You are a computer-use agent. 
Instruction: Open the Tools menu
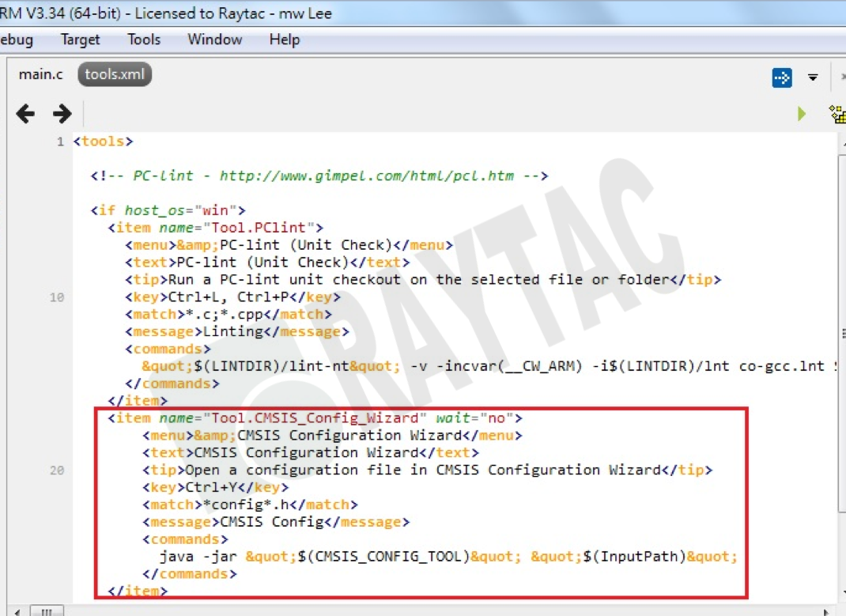(144, 40)
